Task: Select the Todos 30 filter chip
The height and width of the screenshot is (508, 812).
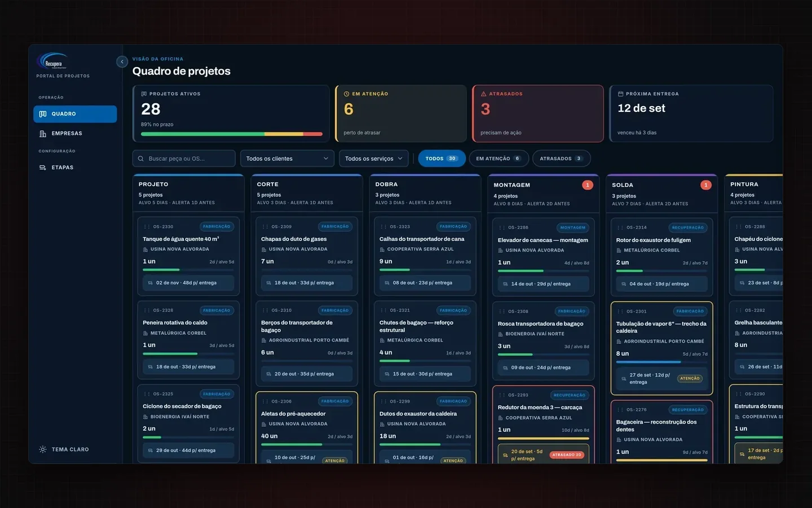Action: [442, 159]
